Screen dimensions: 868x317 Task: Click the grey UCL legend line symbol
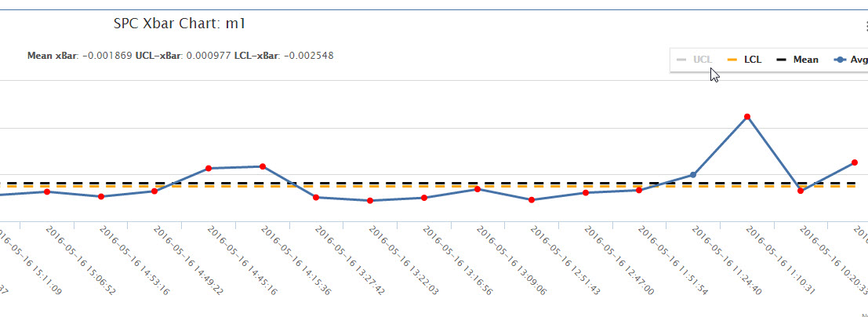681,60
